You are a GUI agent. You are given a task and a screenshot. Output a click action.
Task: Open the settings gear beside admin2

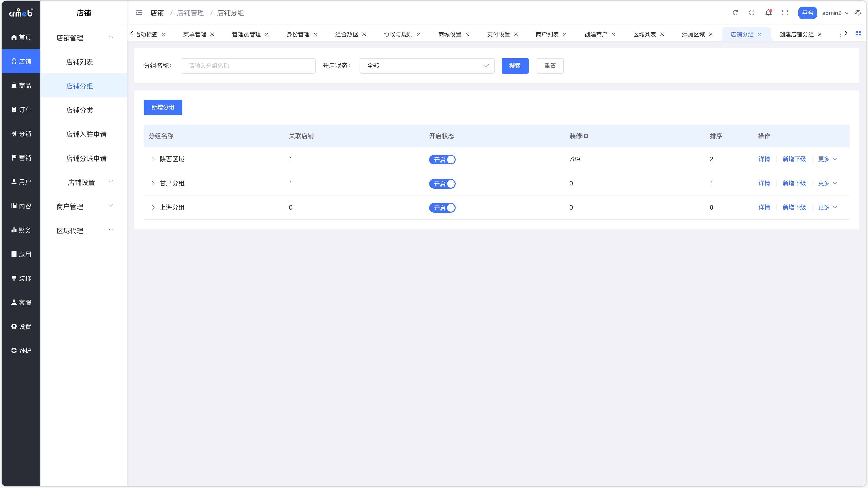[x=858, y=13]
